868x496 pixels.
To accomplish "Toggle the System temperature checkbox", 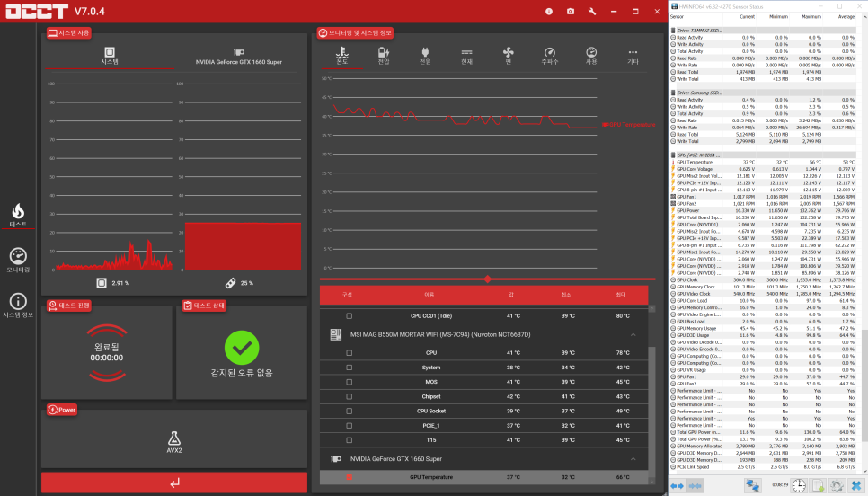I will (x=349, y=368).
